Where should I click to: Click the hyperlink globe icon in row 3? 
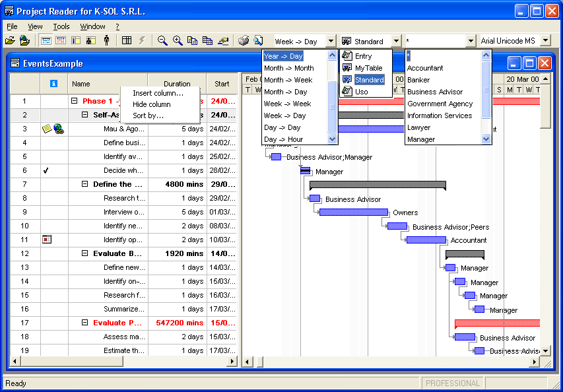click(x=59, y=129)
